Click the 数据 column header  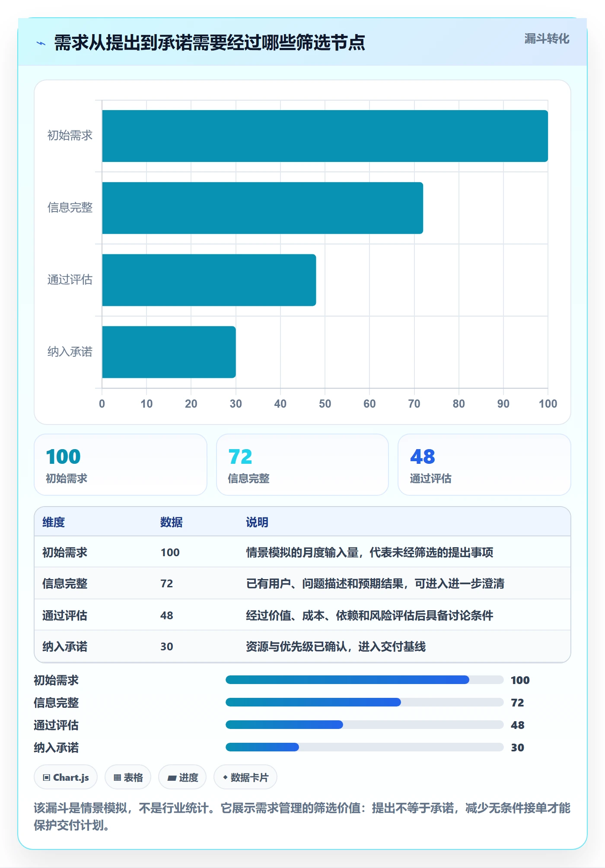[x=172, y=522]
